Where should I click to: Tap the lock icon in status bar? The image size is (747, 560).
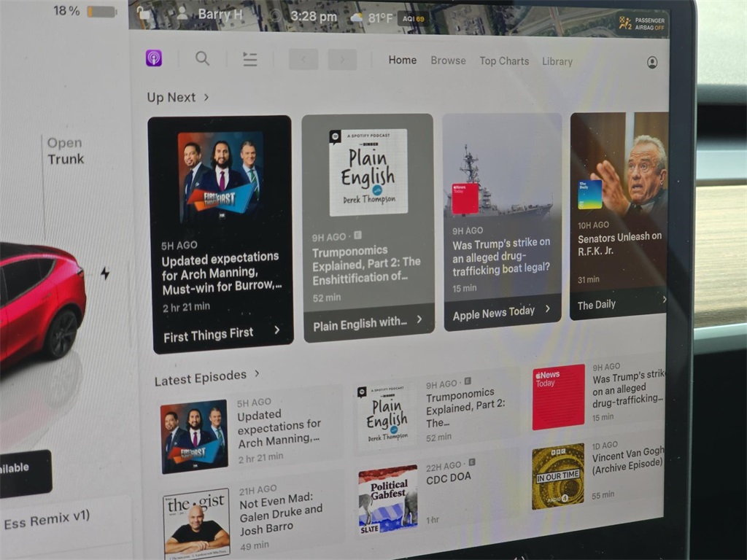143,12
